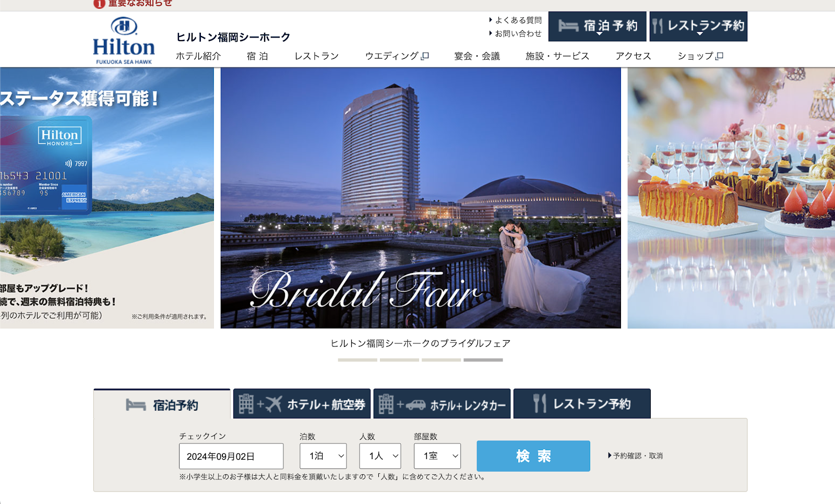Open レストラン menu item
Image resolution: width=835 pixels, height=504 pixels.
(317, 56)
